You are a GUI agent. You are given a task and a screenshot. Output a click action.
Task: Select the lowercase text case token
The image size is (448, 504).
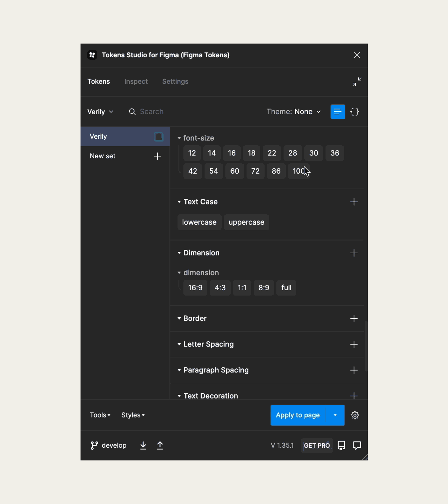[x=199, y=222]
